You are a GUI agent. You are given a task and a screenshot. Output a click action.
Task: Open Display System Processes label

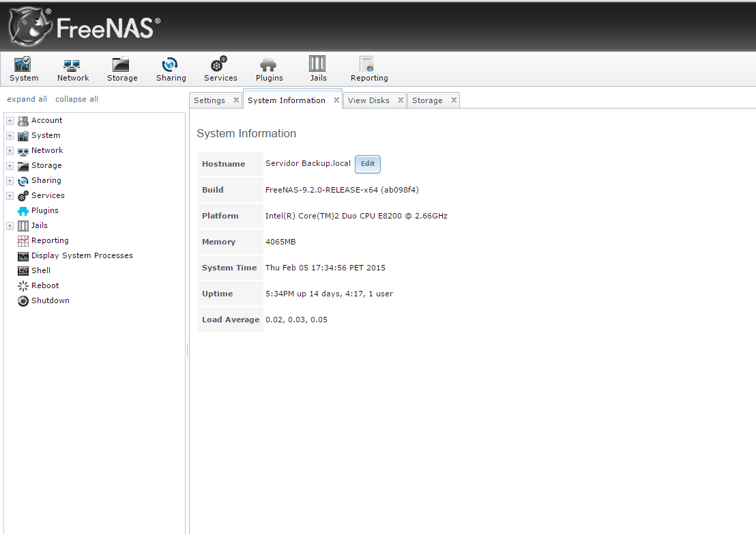tap(82, 255)
